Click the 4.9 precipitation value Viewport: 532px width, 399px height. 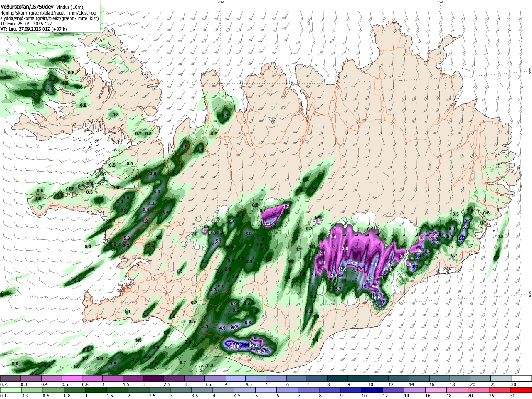coord(222,328)
